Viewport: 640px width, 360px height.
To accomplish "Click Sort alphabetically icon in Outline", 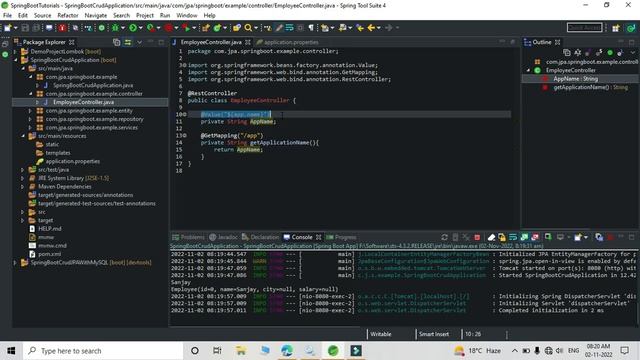I will click(x=578, y=53).
